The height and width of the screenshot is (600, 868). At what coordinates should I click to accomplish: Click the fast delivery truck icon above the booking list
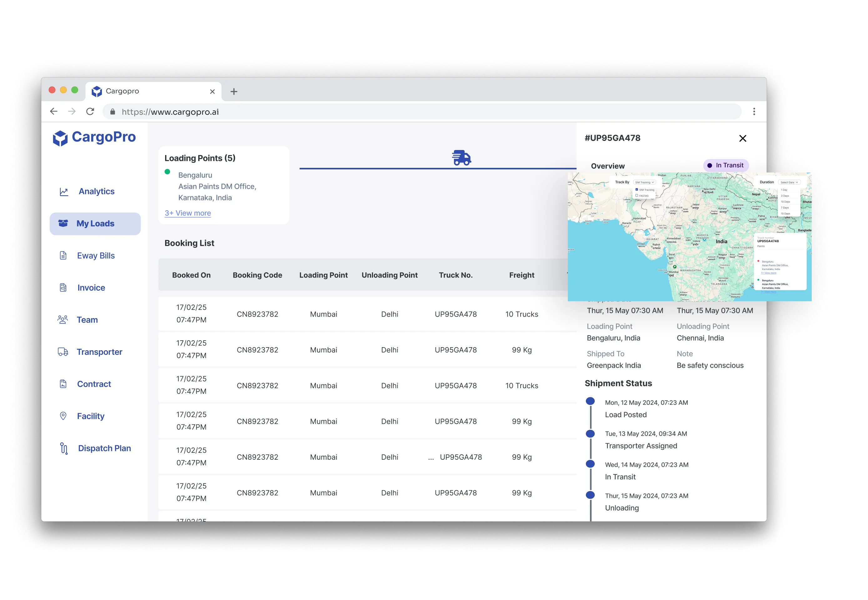pos(462,157)
